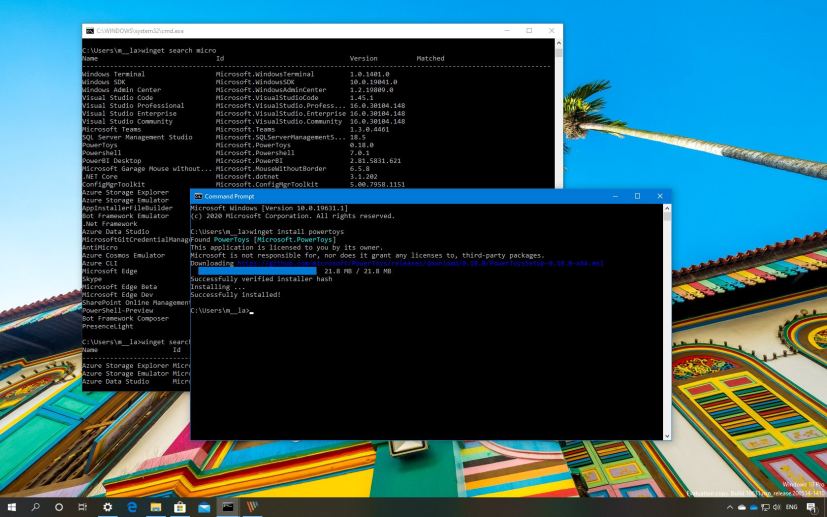Click version '1.3.0.4461' of Microsoft Teams
827x517 pixels.
click(369, 129)
